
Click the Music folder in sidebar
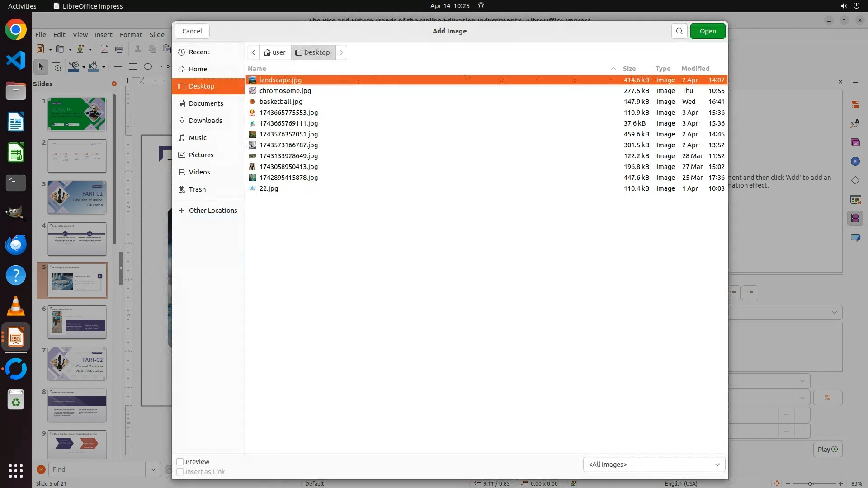coord(198,138)
